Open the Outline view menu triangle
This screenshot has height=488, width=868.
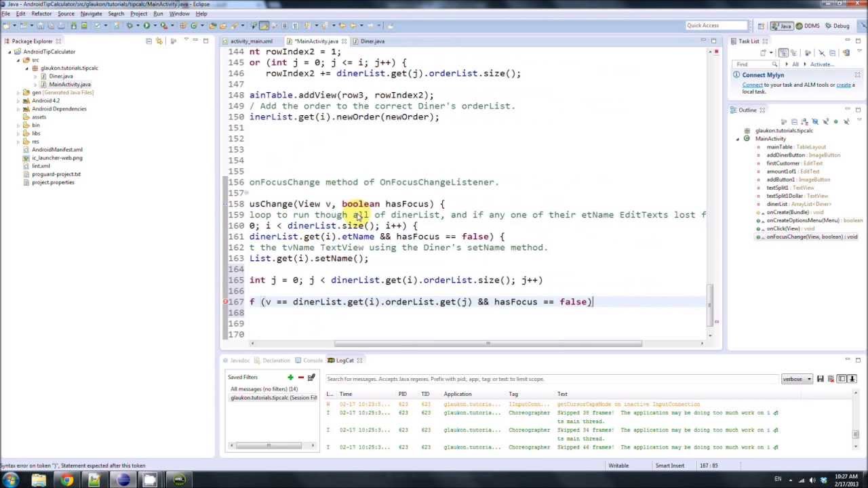[x=859, y=119]
